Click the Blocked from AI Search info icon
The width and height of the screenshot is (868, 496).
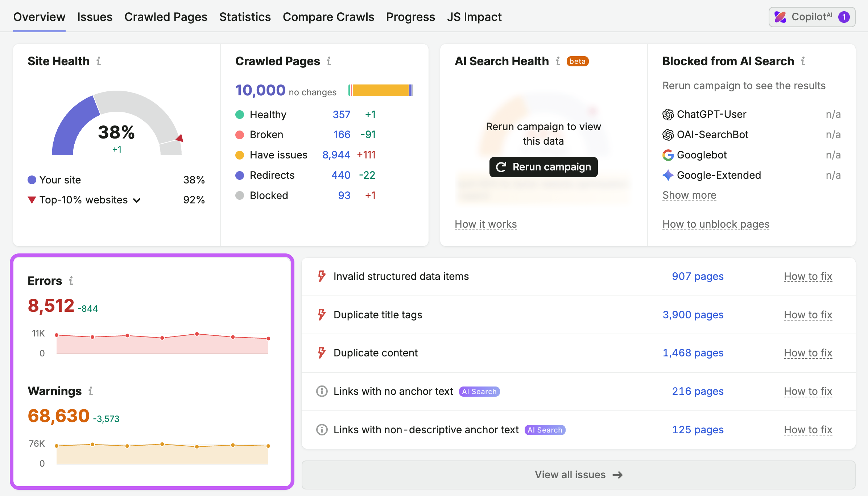[x=803, y=61]
